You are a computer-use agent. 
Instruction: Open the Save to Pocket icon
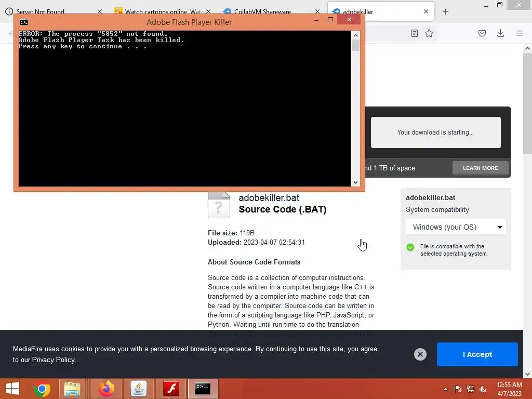[482, 33]
